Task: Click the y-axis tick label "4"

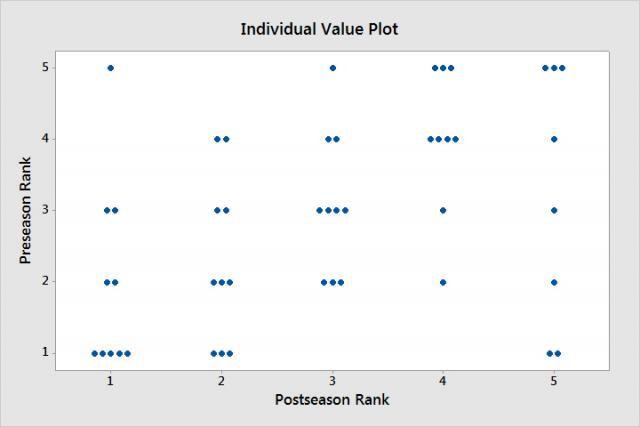Action: click(x=46, y=139)
